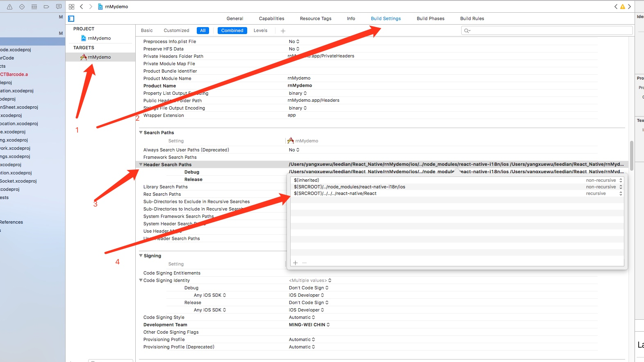Open the Test navigator diamond icon
The image size is (644, 362).
[x=22, y=7]
